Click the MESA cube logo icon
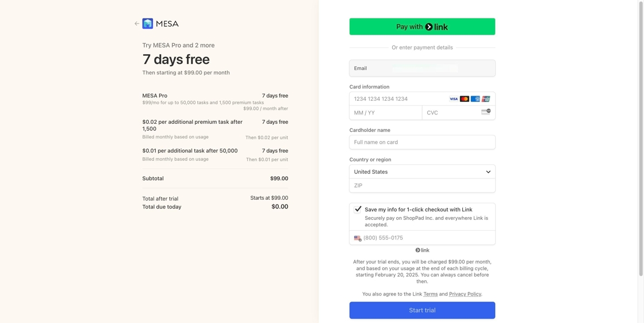644x323 pixels. 148,24
